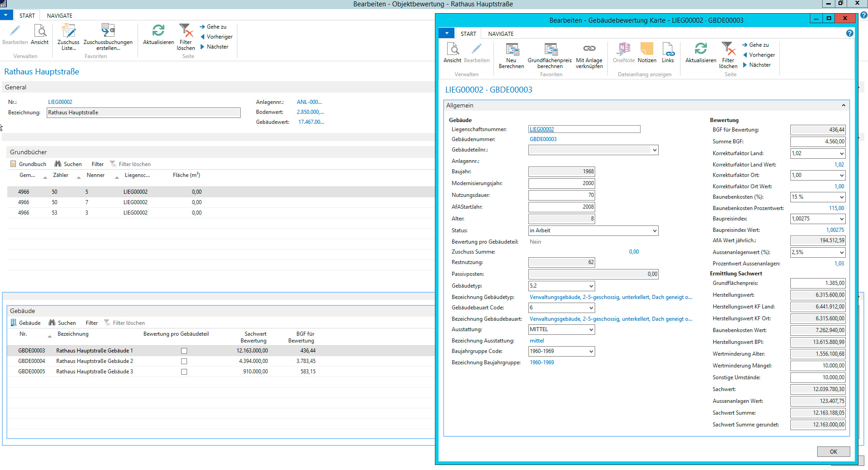This screenshot has height=470, width=868.
Task: Click the Neu Berechnen icon
Action: pos(511,50)
